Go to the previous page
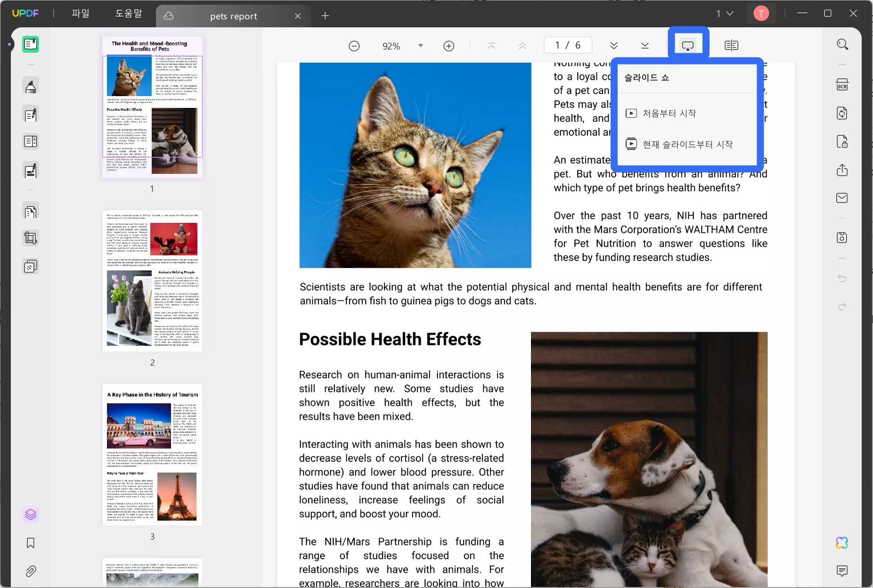 pos(522,46)
